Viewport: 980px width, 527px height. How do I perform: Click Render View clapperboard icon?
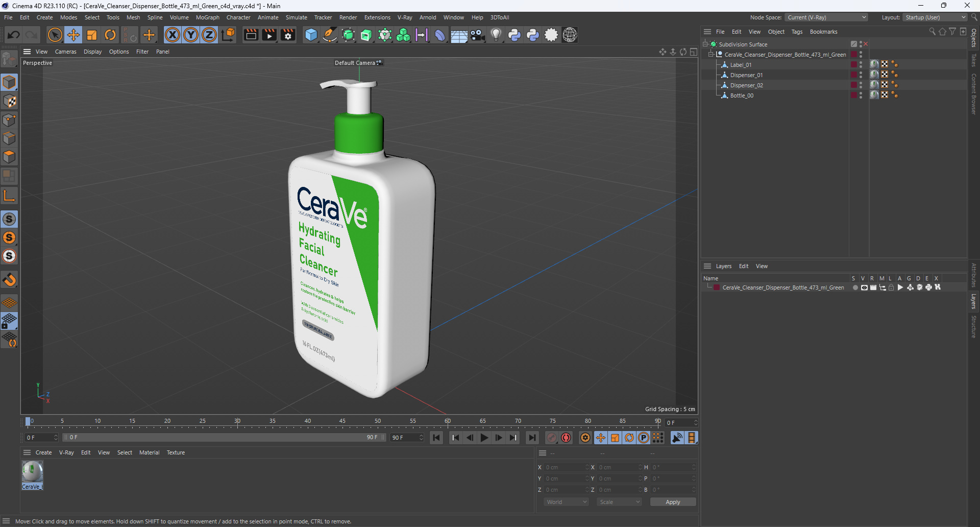click(251, 35)
